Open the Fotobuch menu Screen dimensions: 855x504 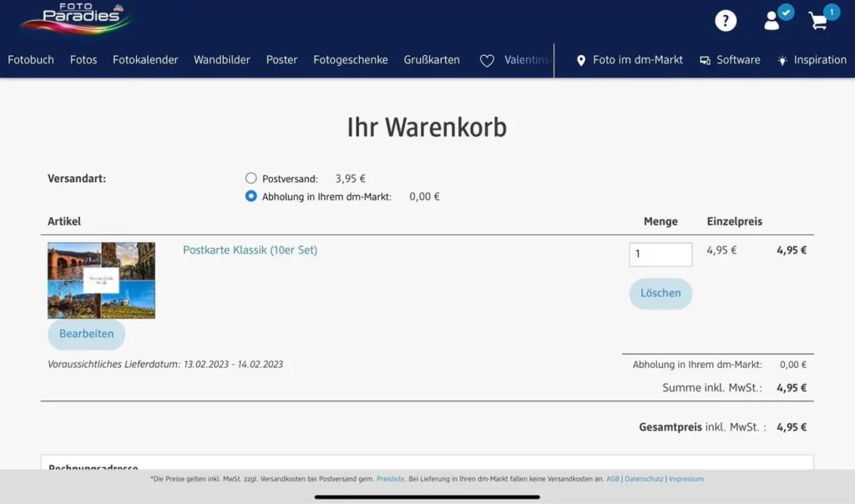(x=31, y=60)
